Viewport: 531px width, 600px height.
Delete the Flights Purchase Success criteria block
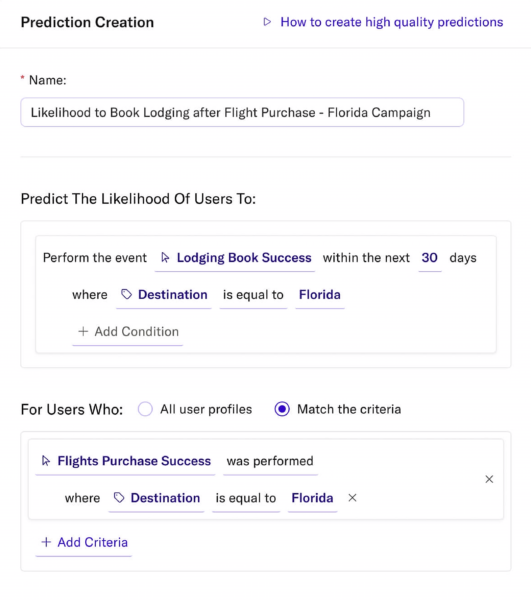pos(489,479)
